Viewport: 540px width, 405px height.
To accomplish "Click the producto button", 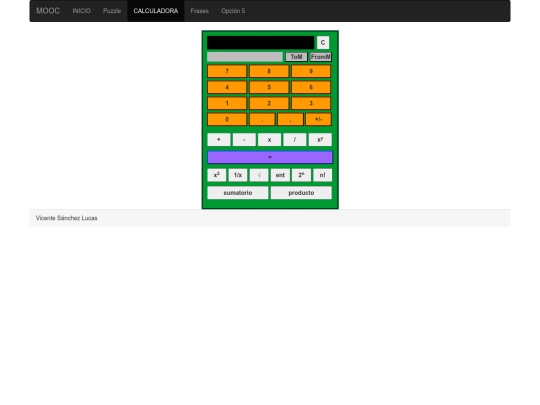I will [x=301, y=193].
